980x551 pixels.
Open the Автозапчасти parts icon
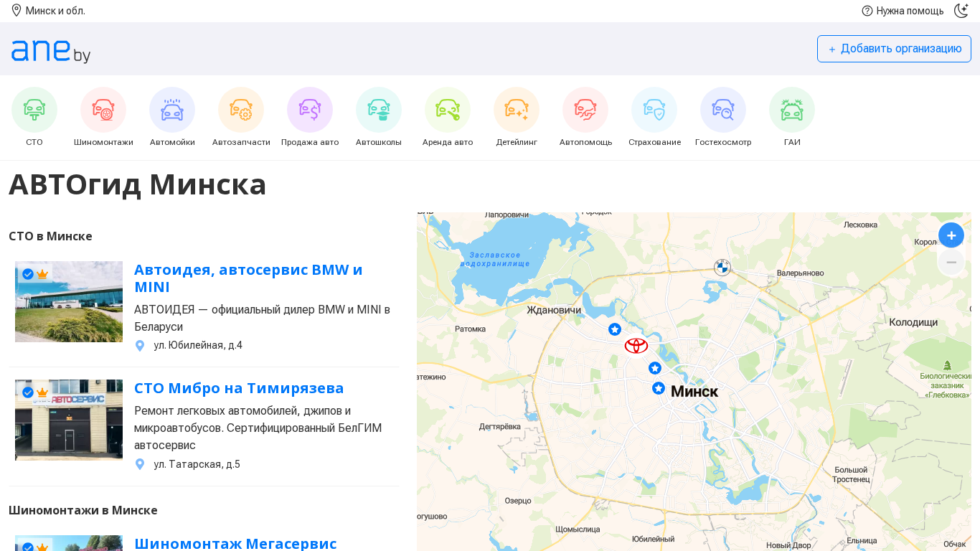241,110
